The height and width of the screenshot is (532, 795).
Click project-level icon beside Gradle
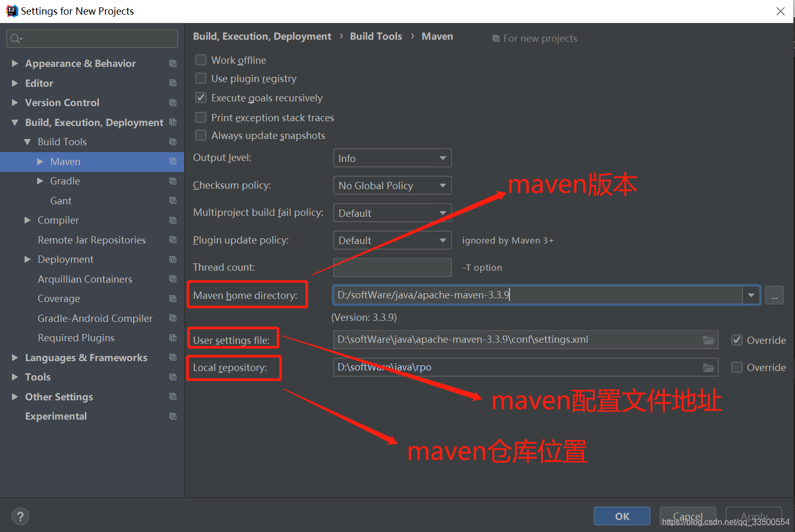[x=173, y=181]
